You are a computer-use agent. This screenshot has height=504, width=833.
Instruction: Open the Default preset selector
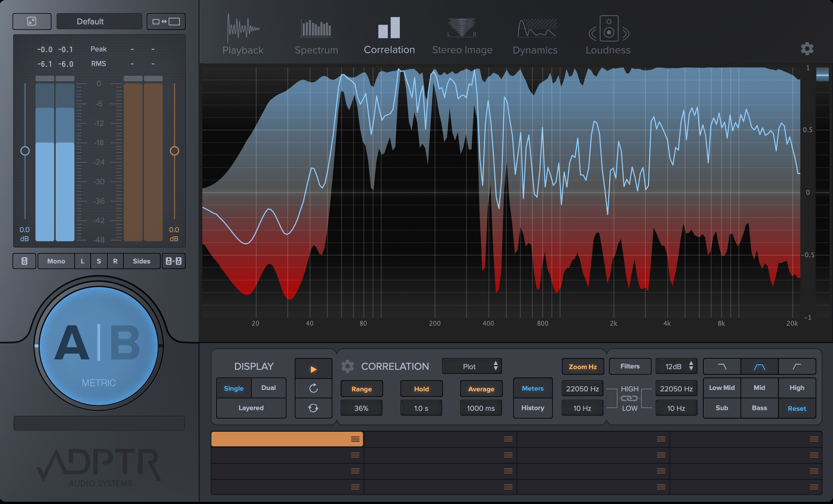click(x=99, y=21)
